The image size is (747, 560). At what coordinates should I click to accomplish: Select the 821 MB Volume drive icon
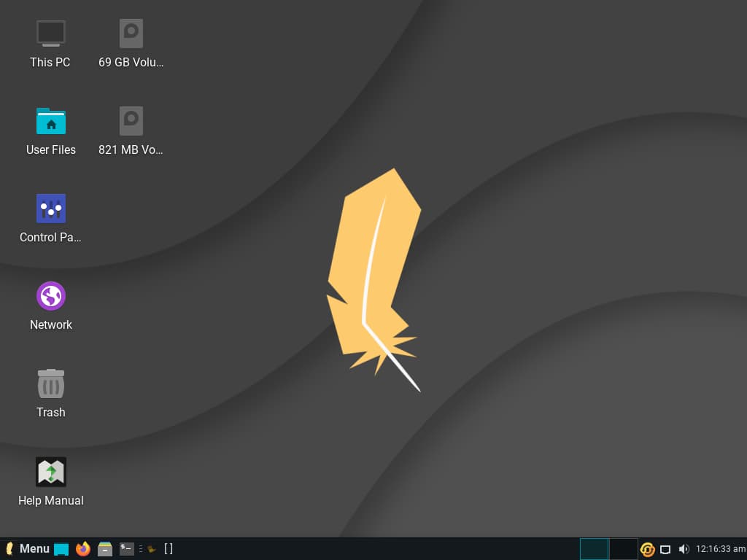(131, 121)
